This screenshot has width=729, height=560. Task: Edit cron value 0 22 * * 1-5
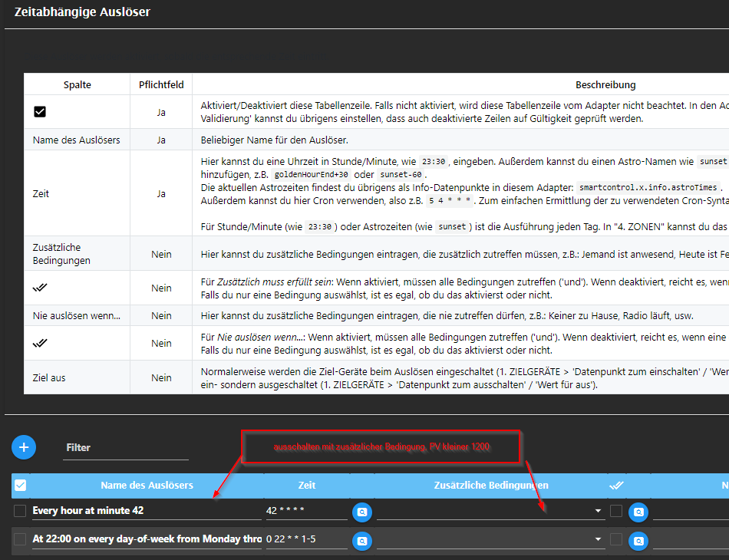point(307,539)
